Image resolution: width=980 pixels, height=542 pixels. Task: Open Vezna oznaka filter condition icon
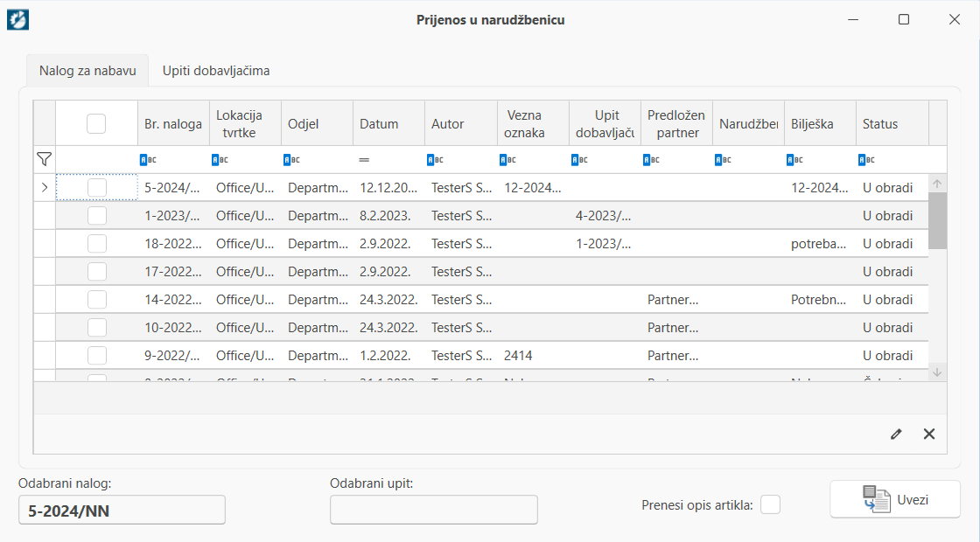507,160
